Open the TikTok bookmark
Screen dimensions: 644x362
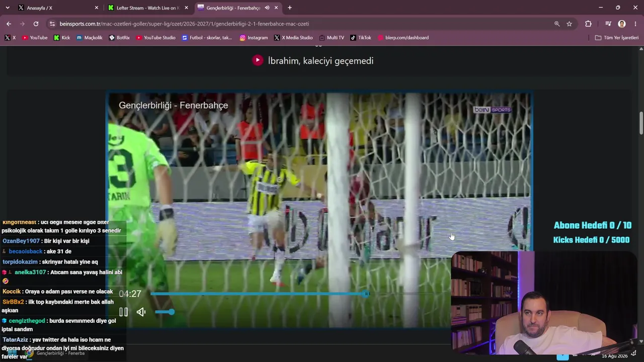tap(361, 38)
